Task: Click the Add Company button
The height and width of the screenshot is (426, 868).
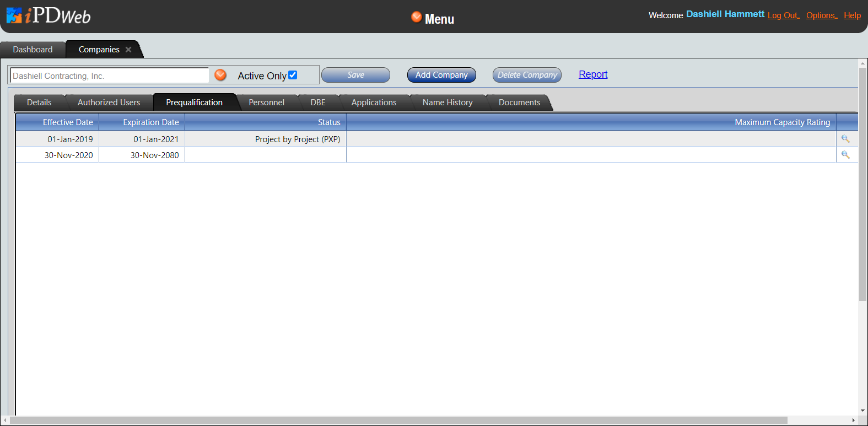Action: pyautogui.click(x=441, y=75)
